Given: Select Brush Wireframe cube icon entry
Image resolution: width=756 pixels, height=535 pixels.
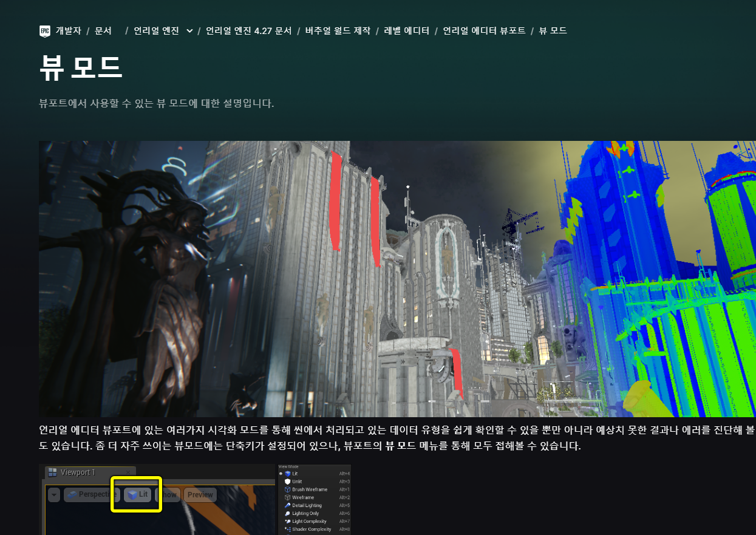Looking at the screenshot, I should pos(314,489).
